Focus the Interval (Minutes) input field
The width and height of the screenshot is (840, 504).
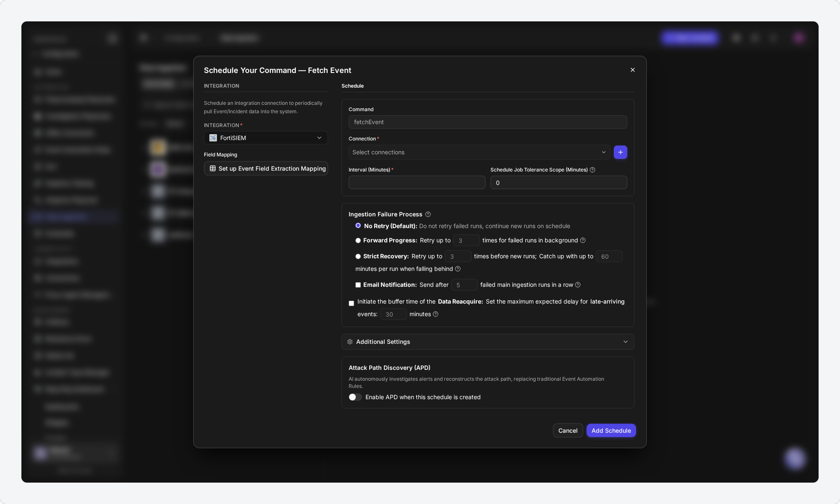tap(417, 182)
